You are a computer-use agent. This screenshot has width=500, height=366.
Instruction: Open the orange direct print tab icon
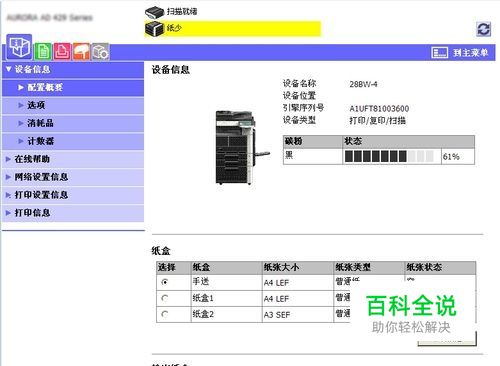81,52
